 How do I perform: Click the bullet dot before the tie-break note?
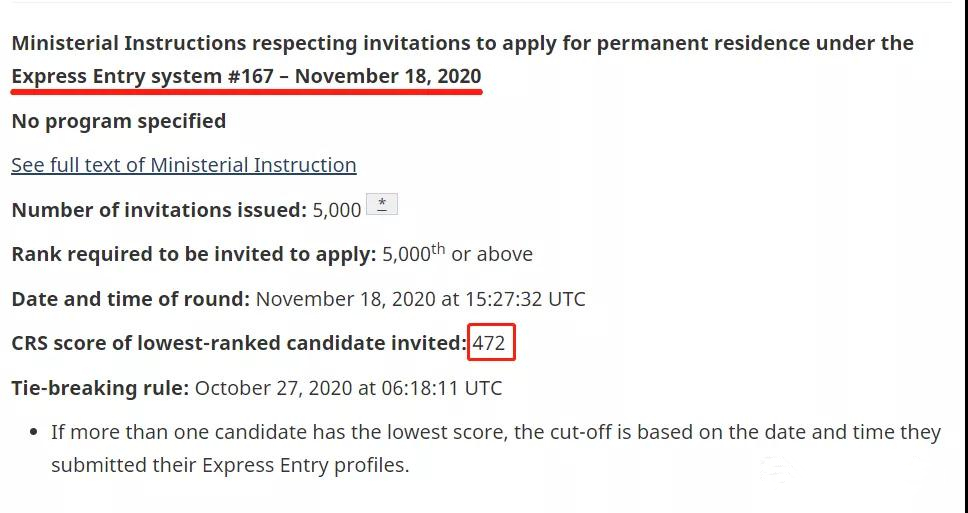coord(34,433)
